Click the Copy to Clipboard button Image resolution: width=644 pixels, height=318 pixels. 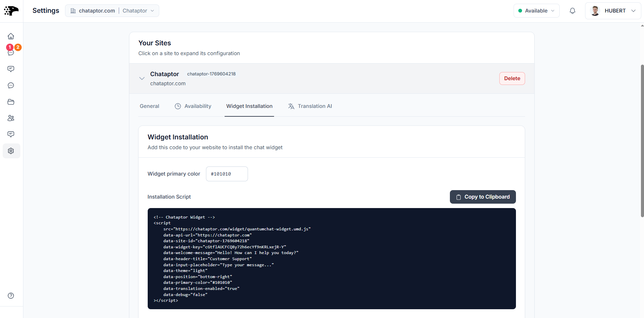(x=483, y=197)
